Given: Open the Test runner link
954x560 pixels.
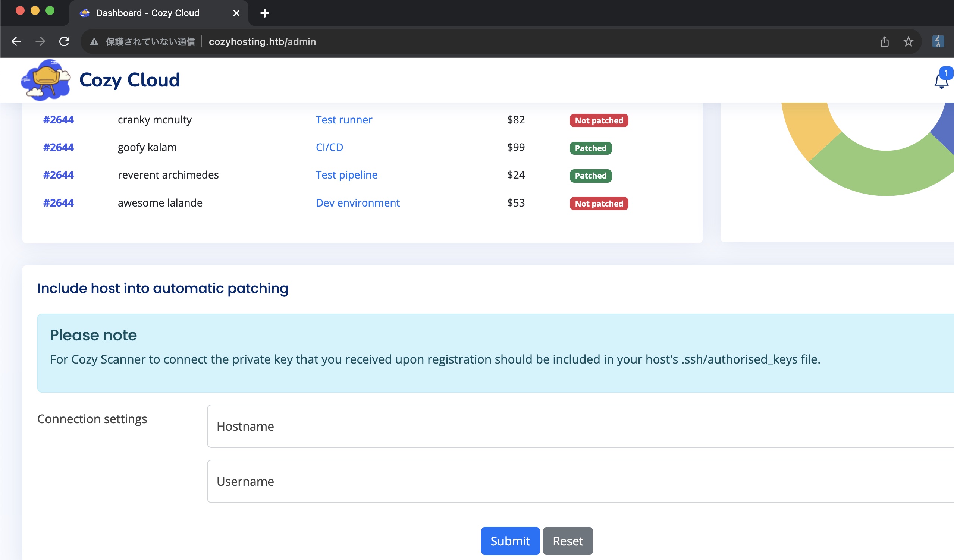Looking at the screenshot, I should click(x=344, y=120).
